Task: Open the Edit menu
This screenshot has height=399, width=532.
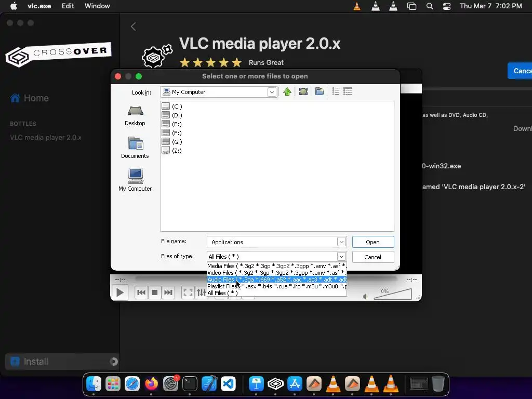Action: [x=68, y=6]
